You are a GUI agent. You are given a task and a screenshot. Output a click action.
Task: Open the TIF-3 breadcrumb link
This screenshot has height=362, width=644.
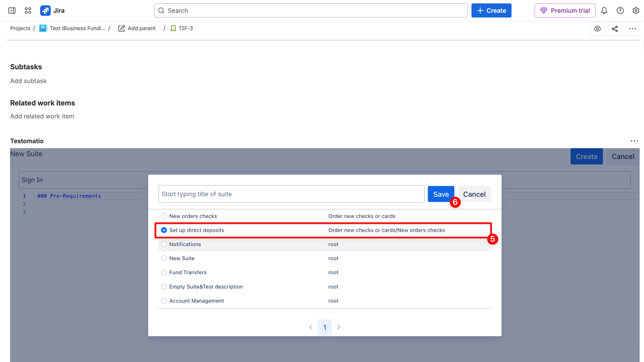[185, 29]
